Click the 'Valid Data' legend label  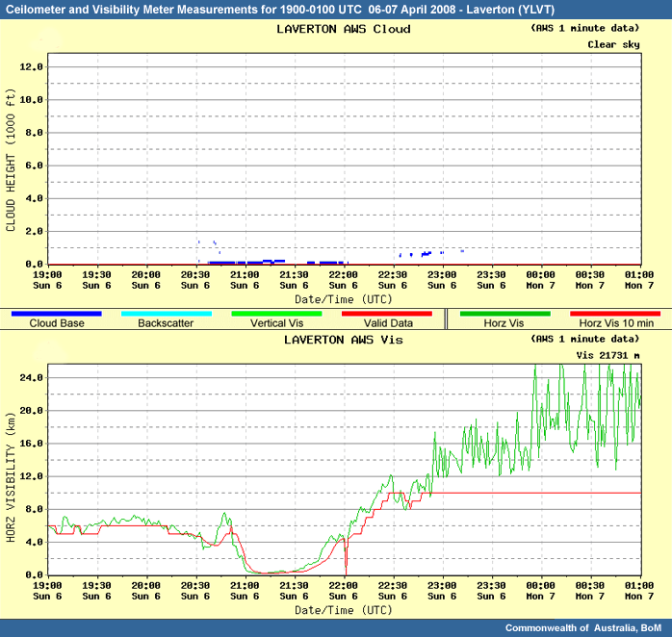pos(388,323)
